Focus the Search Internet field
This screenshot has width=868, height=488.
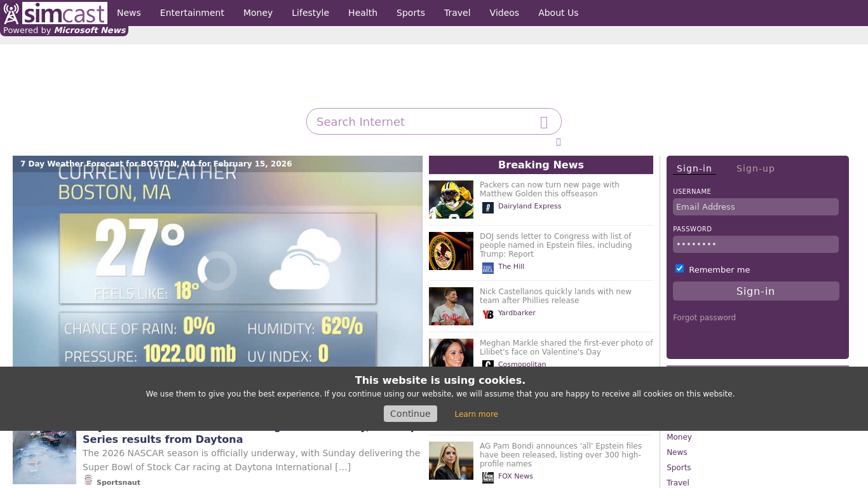[423, 122]
